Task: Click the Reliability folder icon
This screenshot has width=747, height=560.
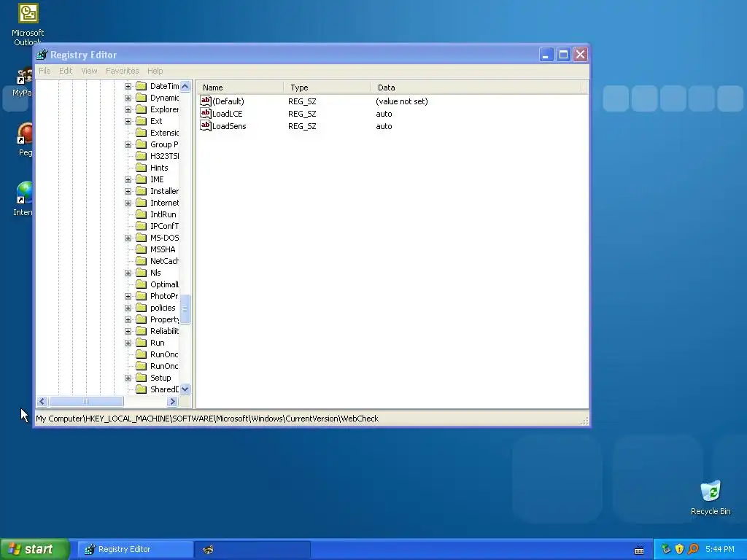Action: [141, 331]
